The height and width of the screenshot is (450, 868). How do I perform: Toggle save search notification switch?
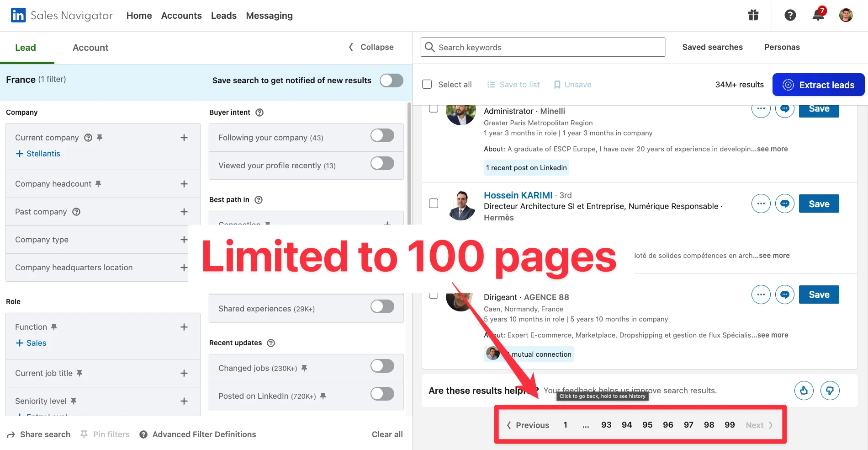(x=392, y=80)
